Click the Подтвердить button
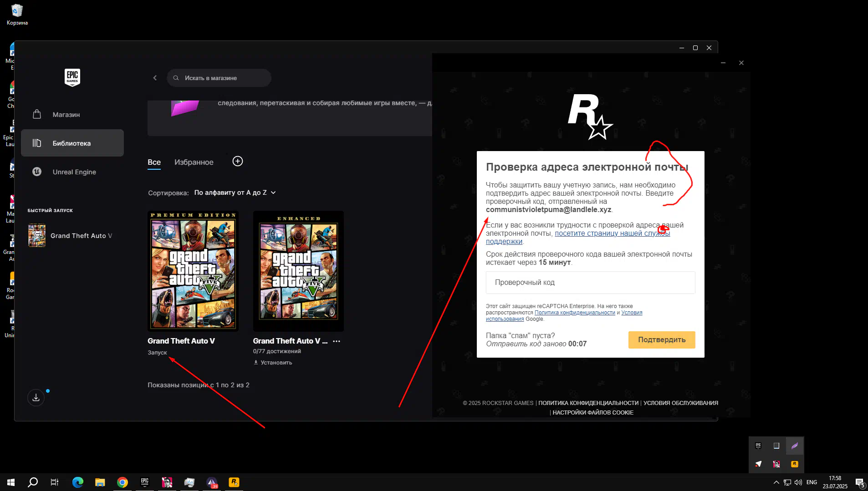Image resolution: width=868 pixels, height=491 pixels. [662, 339]
